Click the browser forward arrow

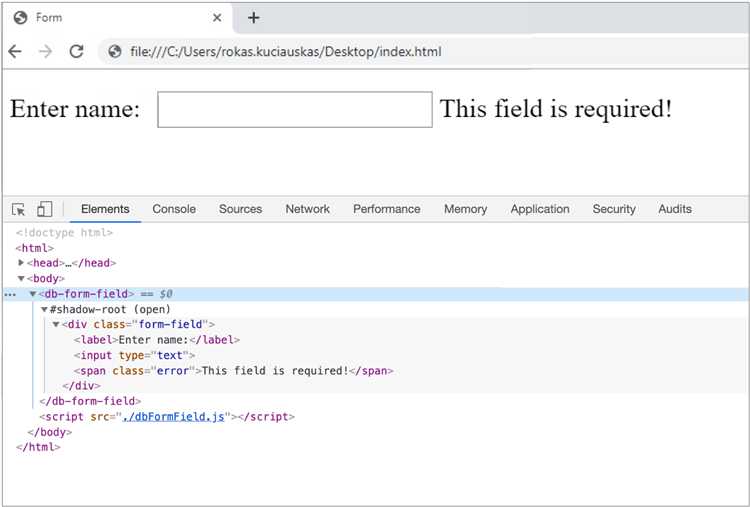[x=45, y=51]
